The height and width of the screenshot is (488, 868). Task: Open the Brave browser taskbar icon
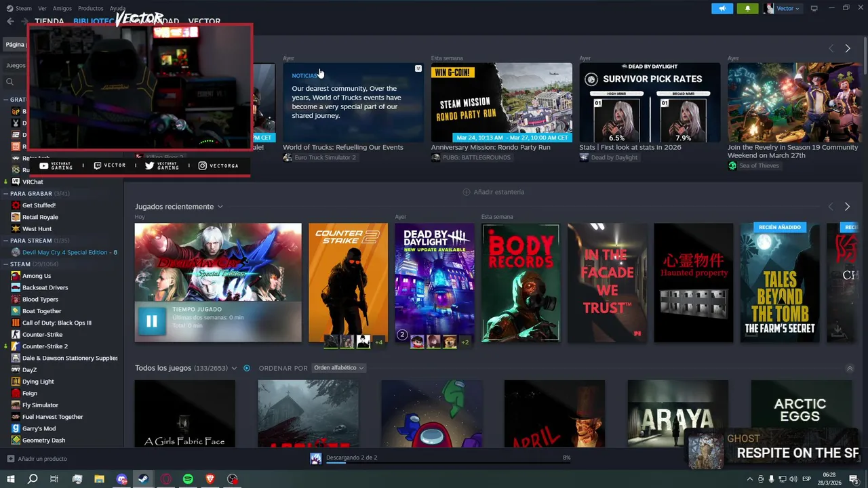(x=210, y=479)
